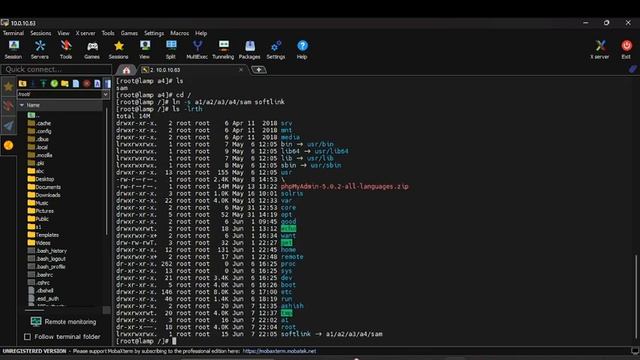
Task: Click the Quick connect input field
Action: pyautogui.click(x=57, y=69)
